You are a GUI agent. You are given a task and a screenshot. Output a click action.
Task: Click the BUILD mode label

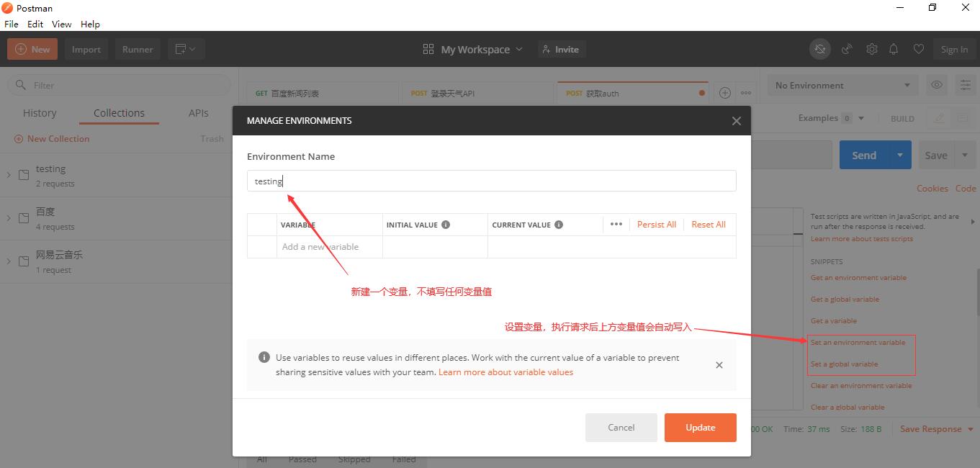(x=902, y=119)
